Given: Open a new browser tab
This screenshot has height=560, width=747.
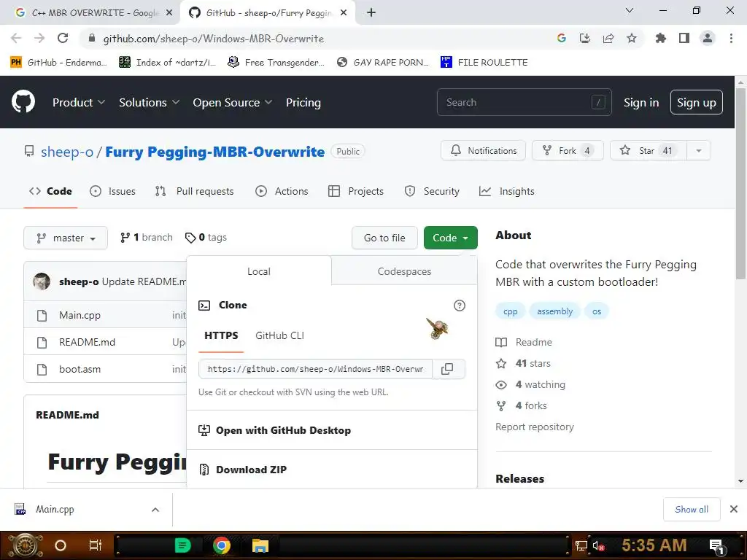Looking at the screenshot, I should click(x=371, y=13).
